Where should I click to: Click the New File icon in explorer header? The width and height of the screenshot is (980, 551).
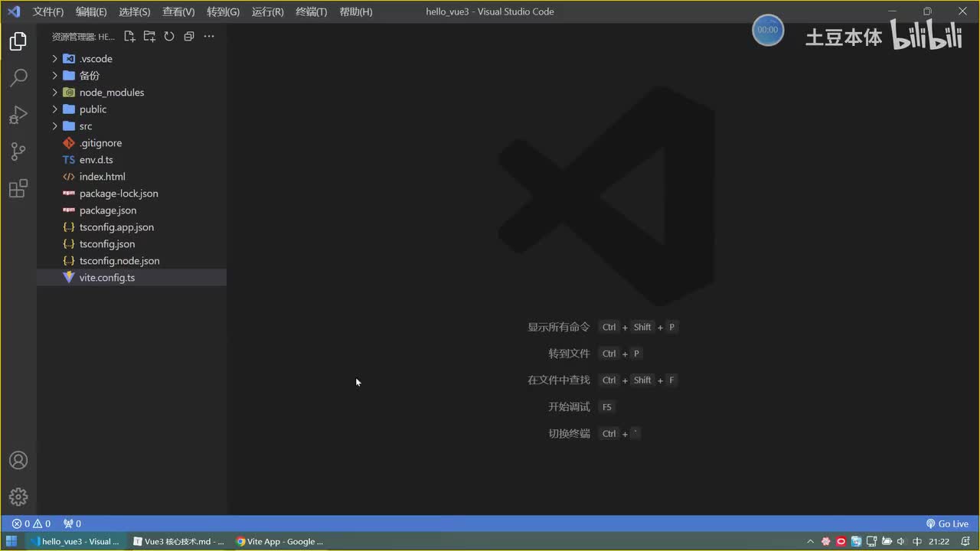[129, 36]
